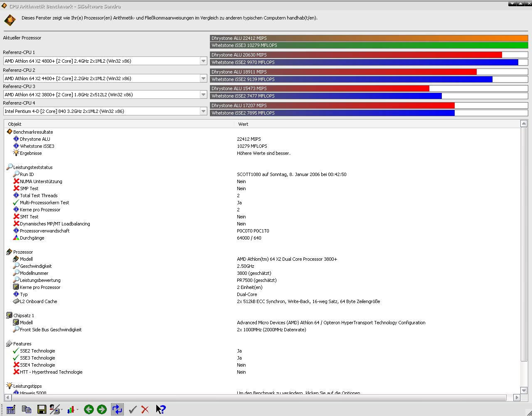532x416 pixels.
Task: Open Referenz-CPU 1 dropdown Athlon 4800+
Action: 105,61
